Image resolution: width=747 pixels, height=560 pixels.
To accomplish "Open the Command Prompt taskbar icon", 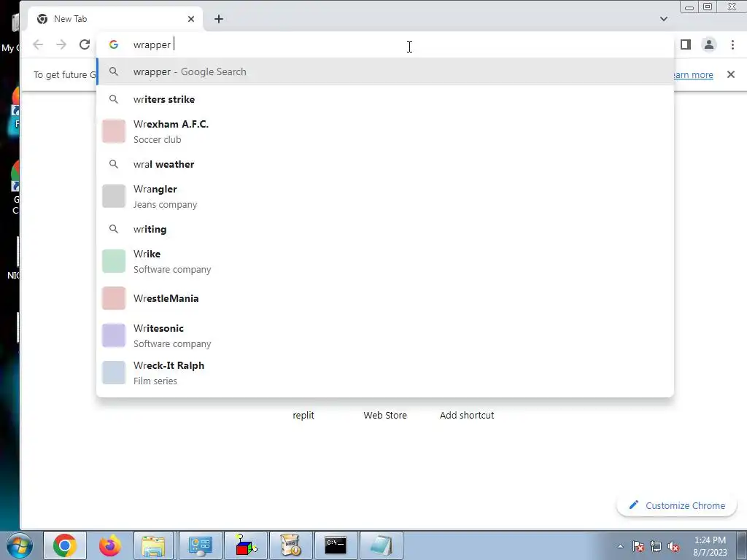I will click(336, 545).
